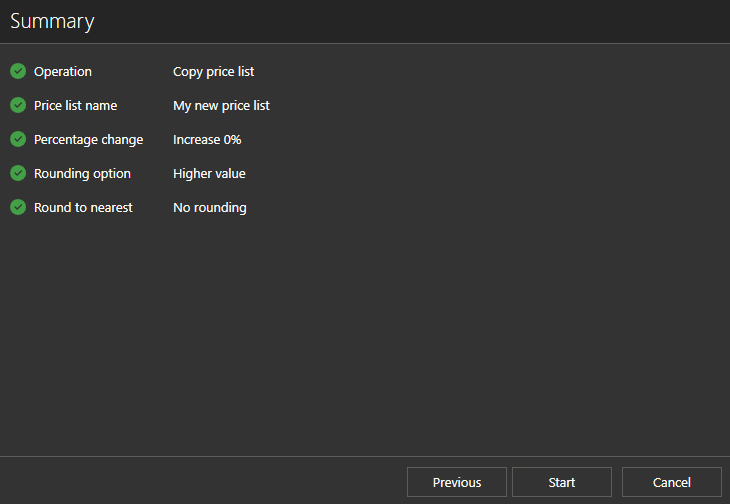Select the 'Round to nearest' label

[x=83, y=208]
